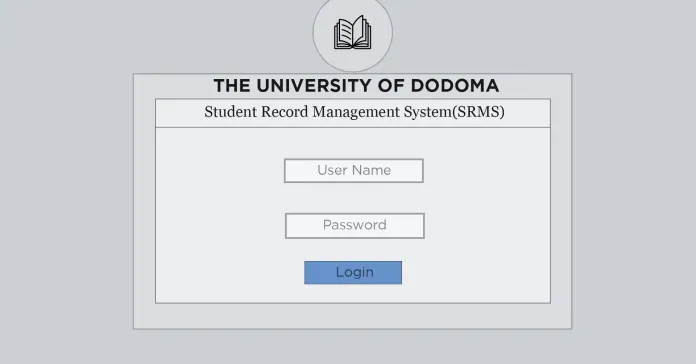Click the right page of the book icon
Screen dimensions: 696x364
[x=362, y=32]
